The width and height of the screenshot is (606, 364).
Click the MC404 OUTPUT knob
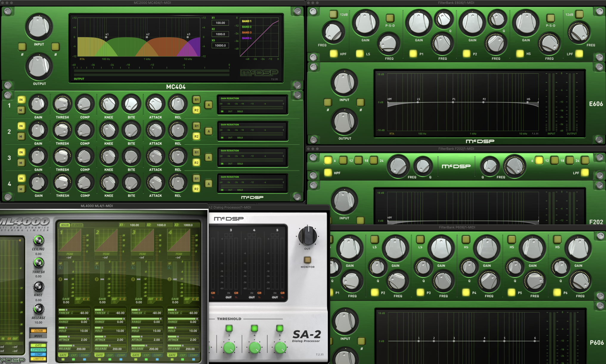pyautogui.click(x=39, y=67)
